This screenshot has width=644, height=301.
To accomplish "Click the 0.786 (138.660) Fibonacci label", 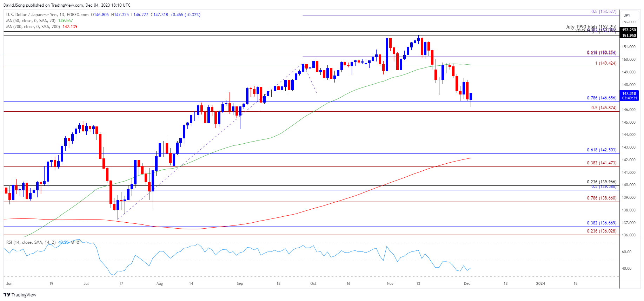I will (602, 198).
